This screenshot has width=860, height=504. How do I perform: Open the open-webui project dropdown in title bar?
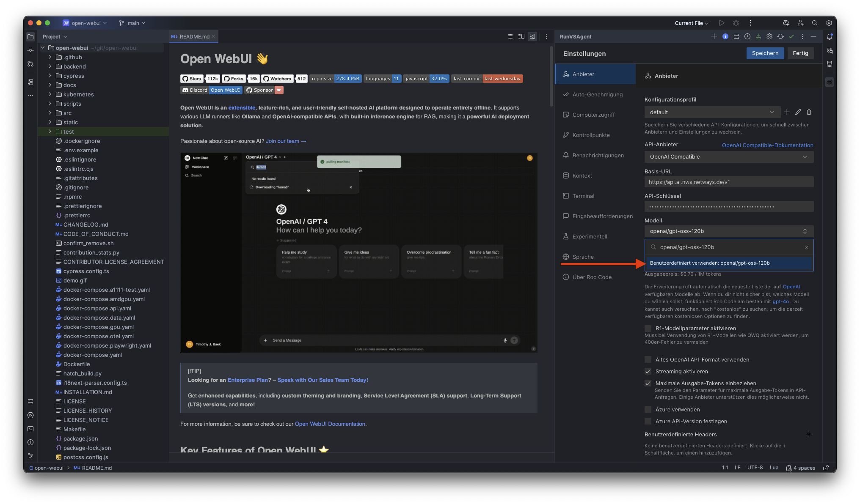pos(85,23)
